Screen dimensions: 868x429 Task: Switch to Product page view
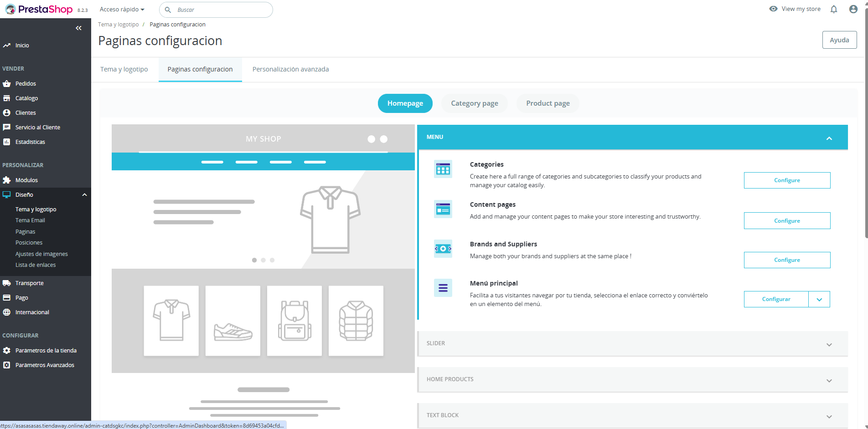(x=548, y=103)
